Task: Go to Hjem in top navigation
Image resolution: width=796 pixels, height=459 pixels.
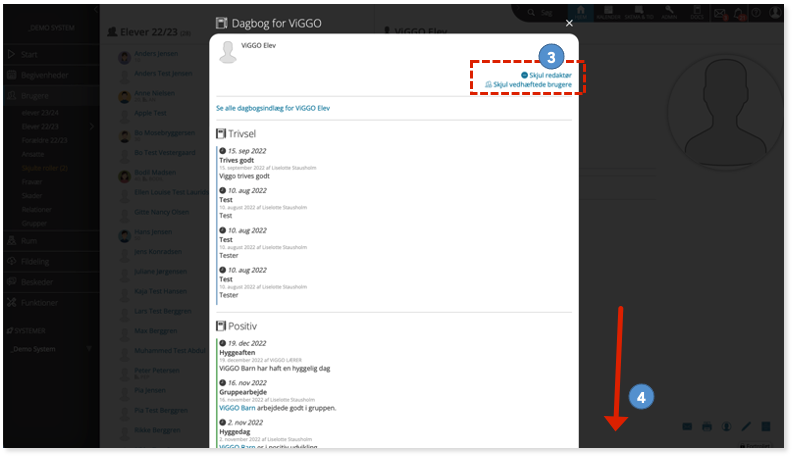Action: pyautogui.click(x=581, y=13)
